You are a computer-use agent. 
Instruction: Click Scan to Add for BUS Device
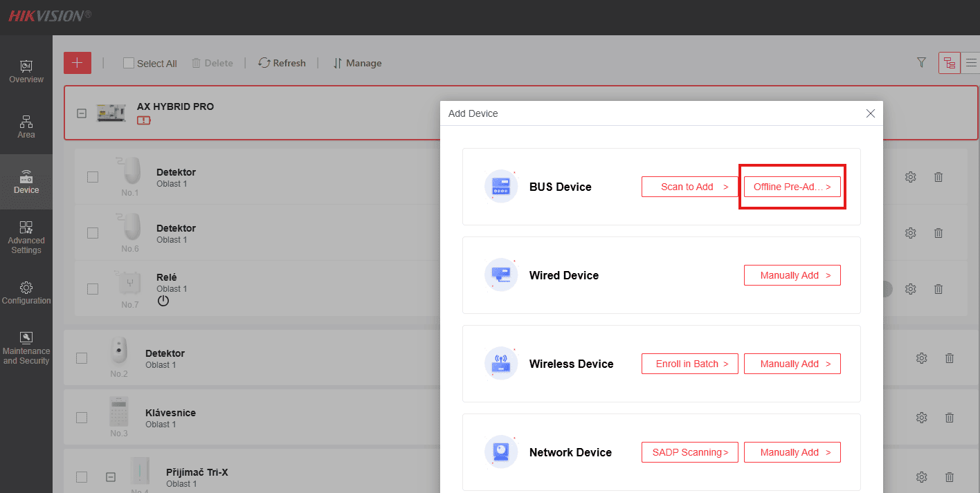click(690, 187)
